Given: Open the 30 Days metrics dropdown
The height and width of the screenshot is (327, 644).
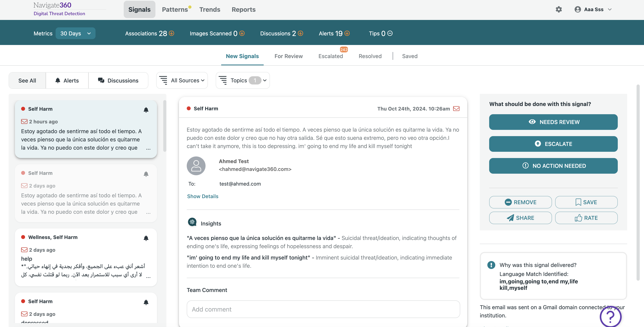Looking at the screenshot, I should [75, 33].
